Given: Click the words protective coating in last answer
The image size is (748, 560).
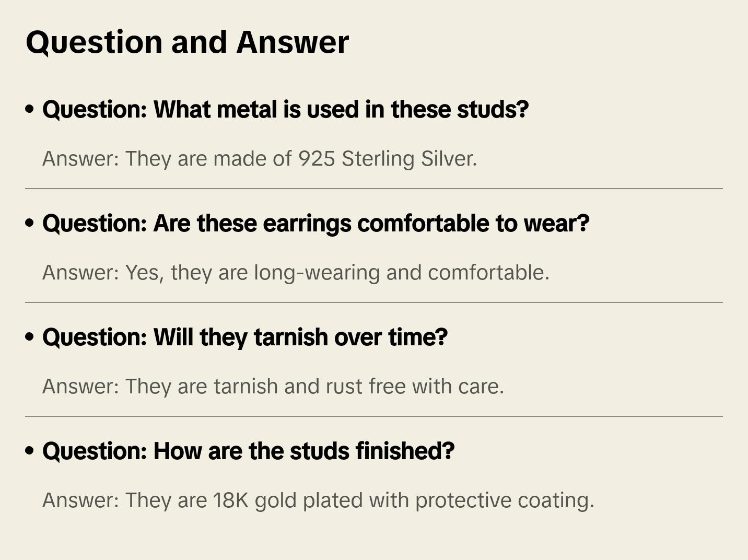Looking at the screenshot, I should coord(505,500).
